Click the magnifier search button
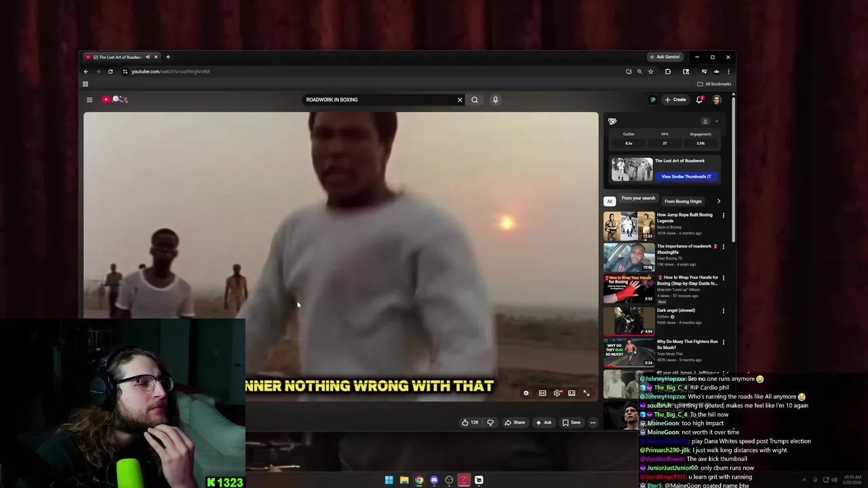 (x=475, y=100)
